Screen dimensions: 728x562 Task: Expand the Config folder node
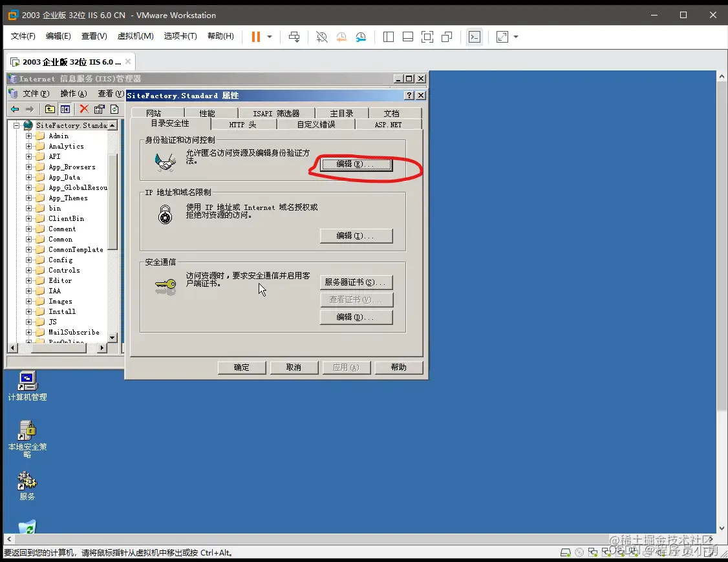point(29,260)
